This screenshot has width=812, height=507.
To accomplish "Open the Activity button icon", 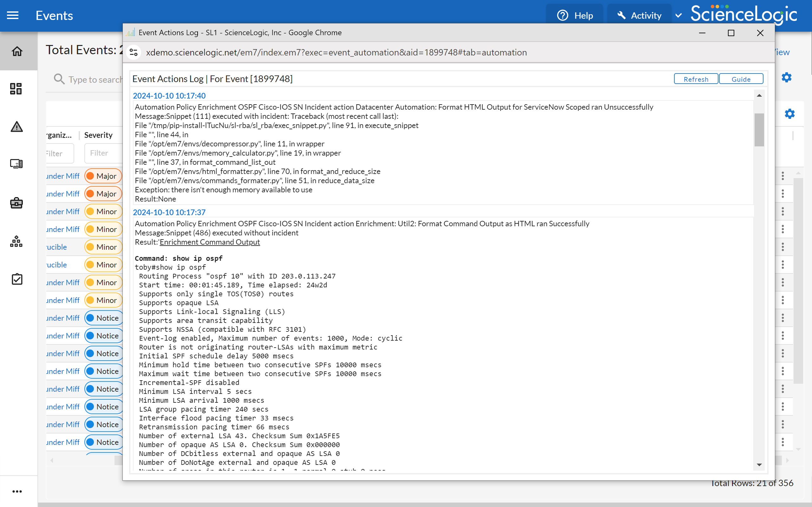I will tap(621, 15).
